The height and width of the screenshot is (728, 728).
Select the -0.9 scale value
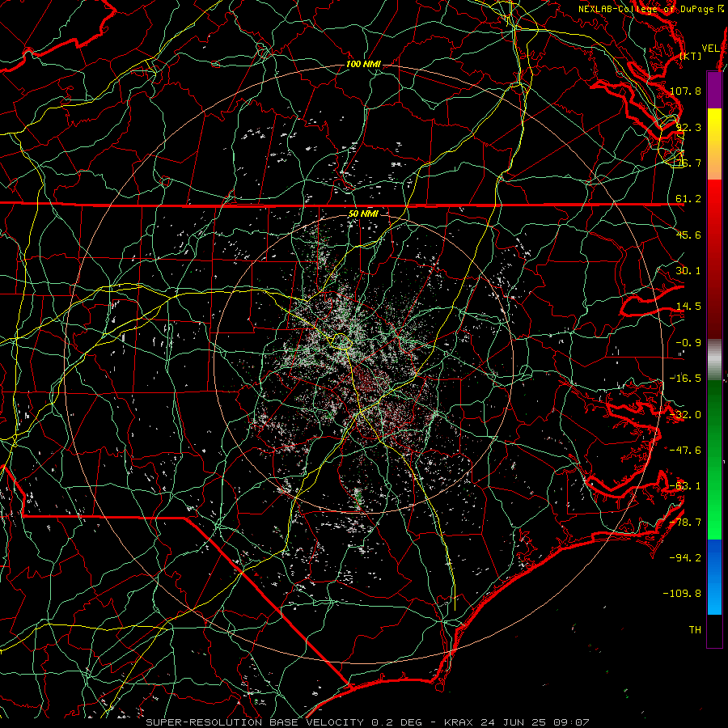688,343
